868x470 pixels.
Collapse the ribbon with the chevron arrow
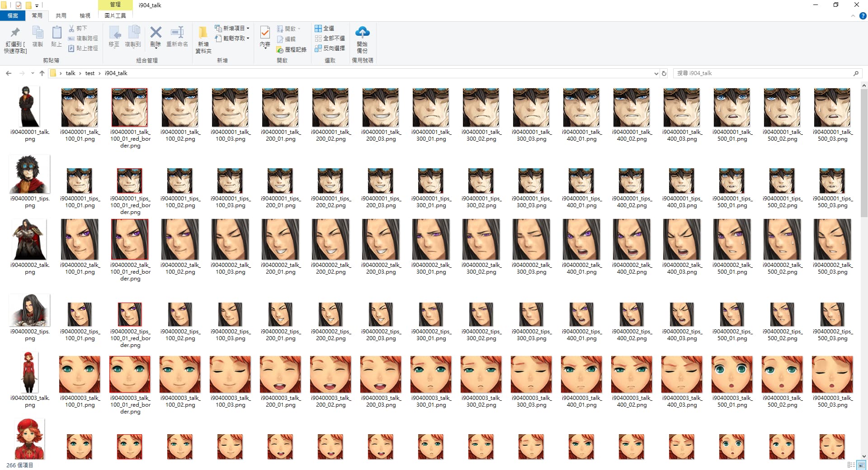pyautogui.click(x=853, y=16)
